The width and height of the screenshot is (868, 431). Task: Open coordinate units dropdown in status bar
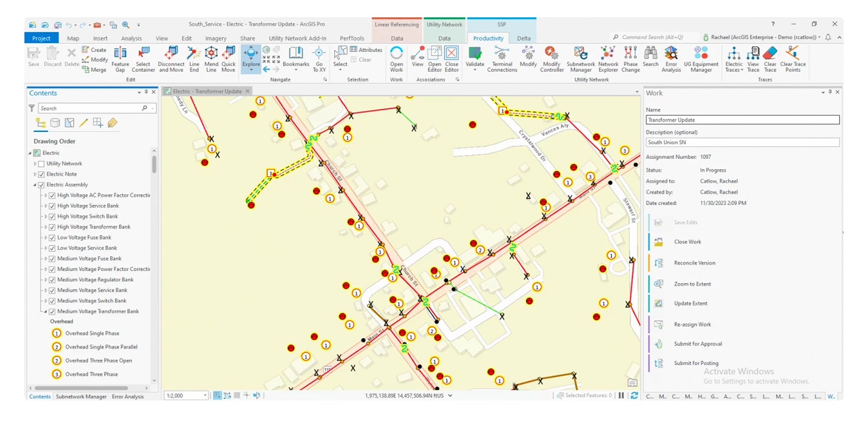(450, 395)
